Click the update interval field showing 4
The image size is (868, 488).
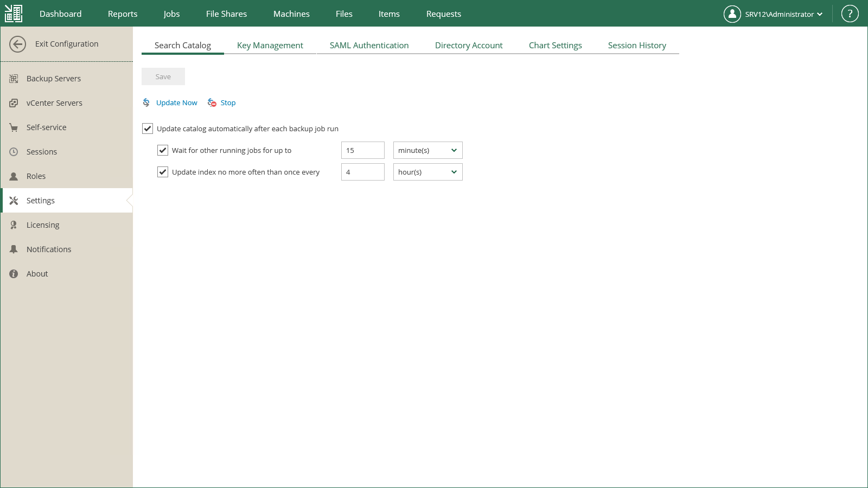pos(363,172)
